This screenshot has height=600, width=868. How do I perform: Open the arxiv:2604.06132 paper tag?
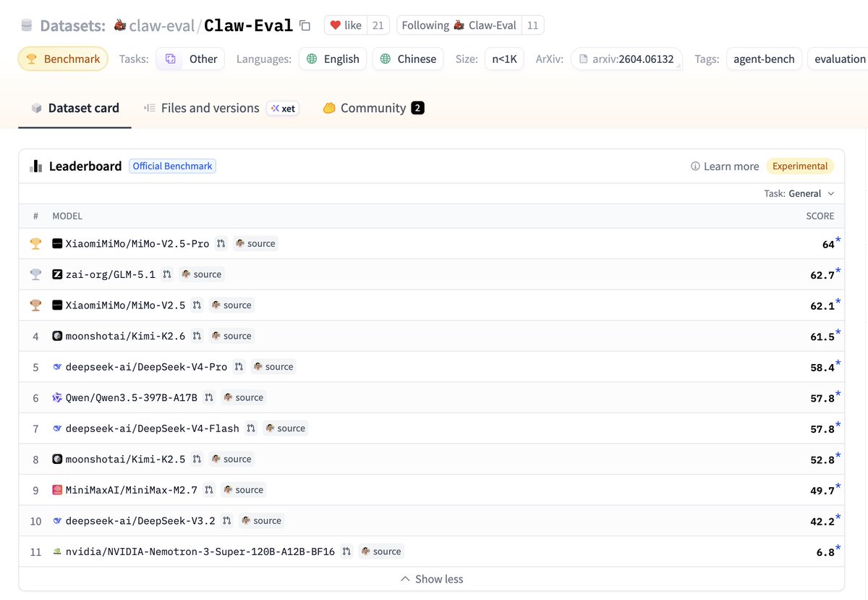pos(627,59)
